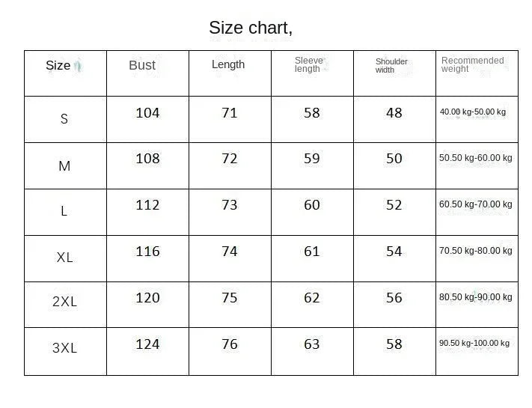Select the S size row label
The height and width of the screenshot is (408, 532).
click(x=64, y=119)
